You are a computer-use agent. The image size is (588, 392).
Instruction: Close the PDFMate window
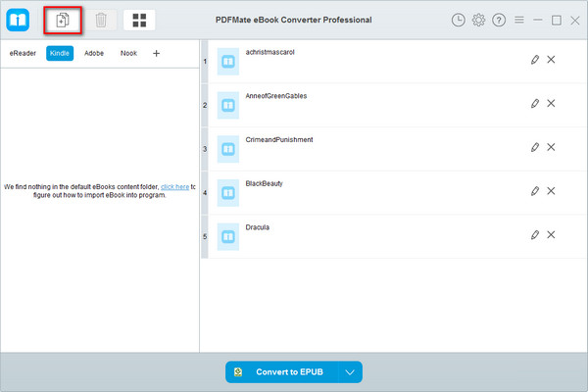pyautogui.click(x=575, y=21)
